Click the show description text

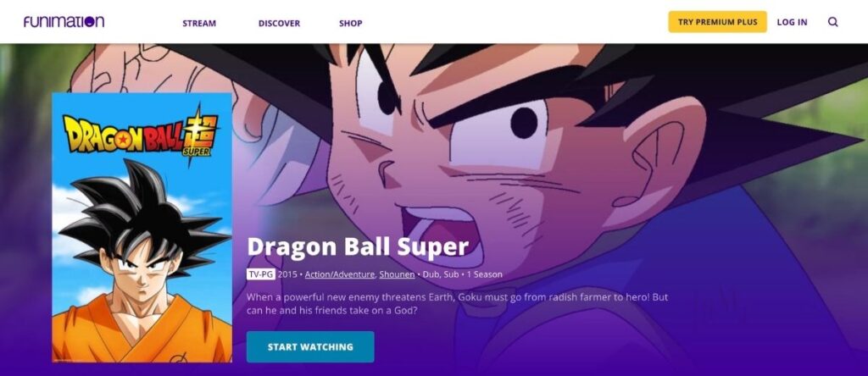pos(457,303)
